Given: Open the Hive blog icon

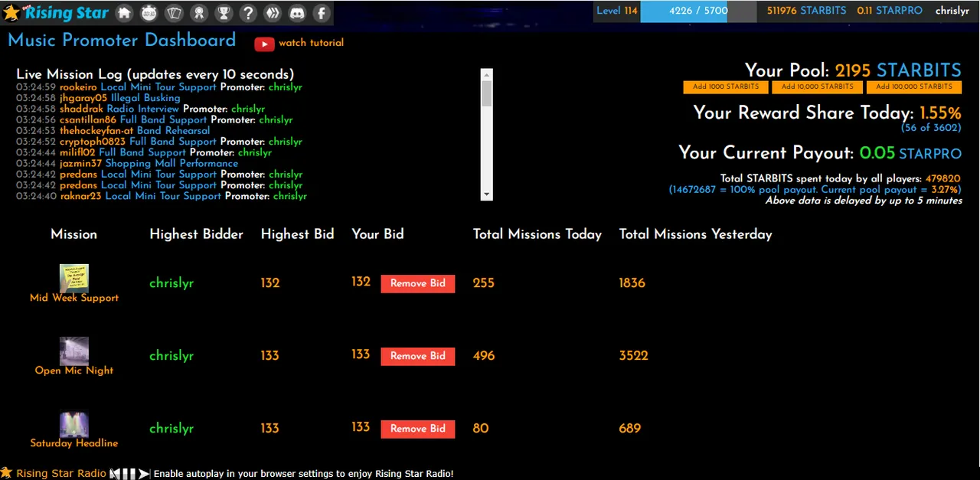Looking at the screenshot, I should 273,13.
